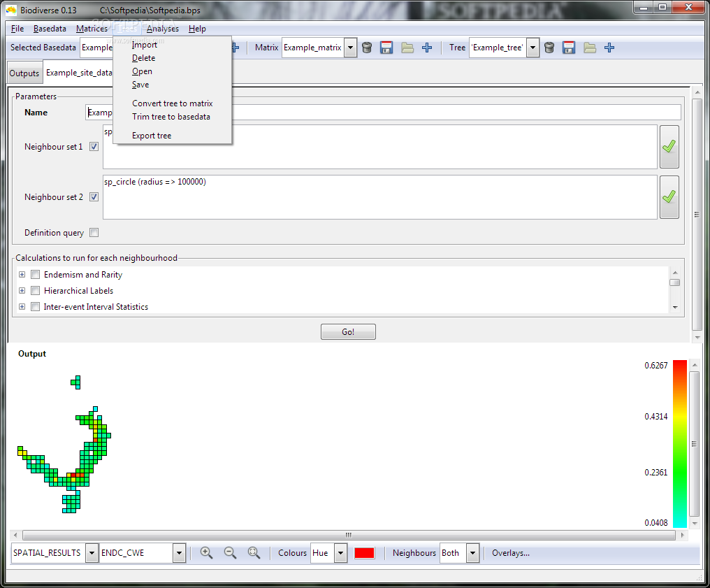Click the output map horizontal scrollbar
710x588 pixels.
(349, 535)
